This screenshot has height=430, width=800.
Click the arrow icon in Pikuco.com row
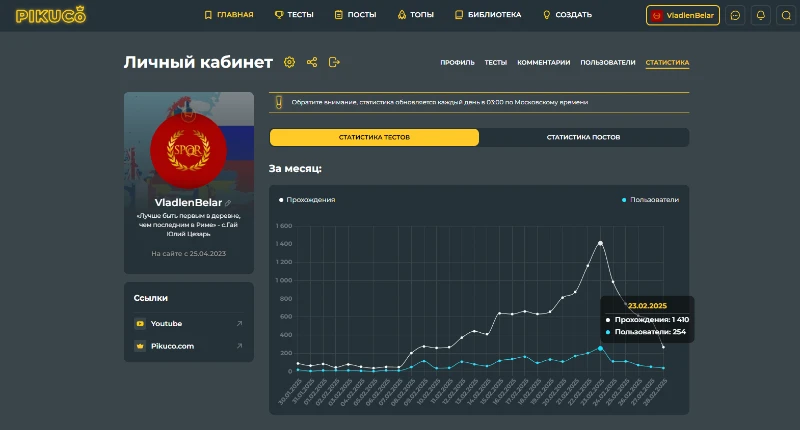(x=239, y=346)
